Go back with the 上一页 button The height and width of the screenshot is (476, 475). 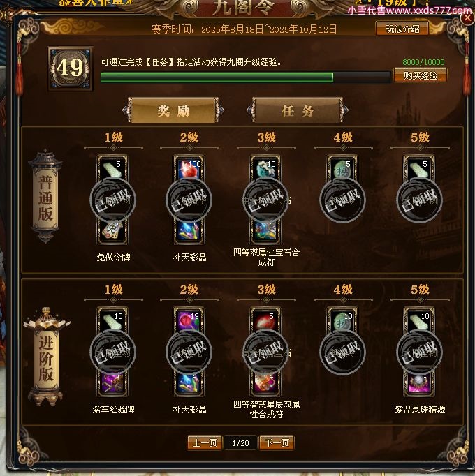pyautogui.click(x=205, y=443)
